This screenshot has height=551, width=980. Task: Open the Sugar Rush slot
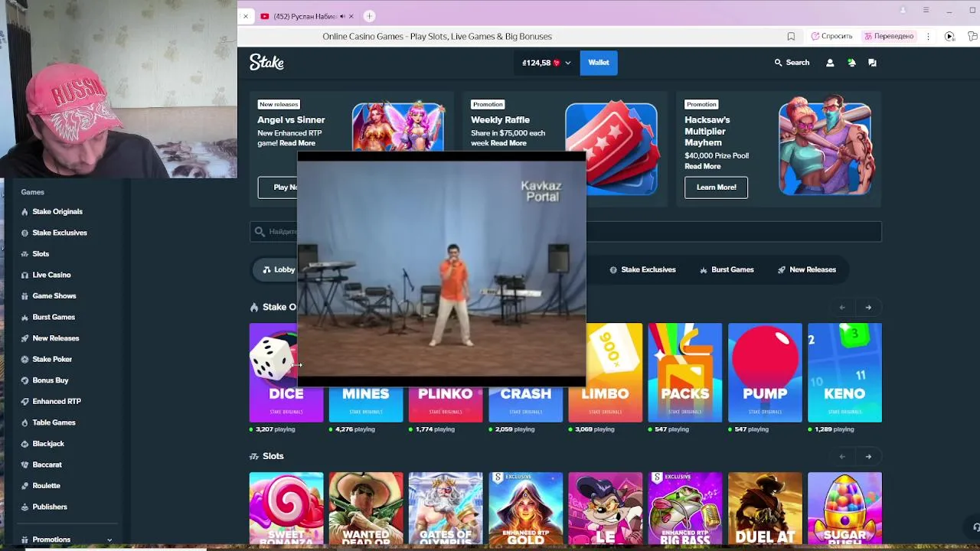click(844, 508)
